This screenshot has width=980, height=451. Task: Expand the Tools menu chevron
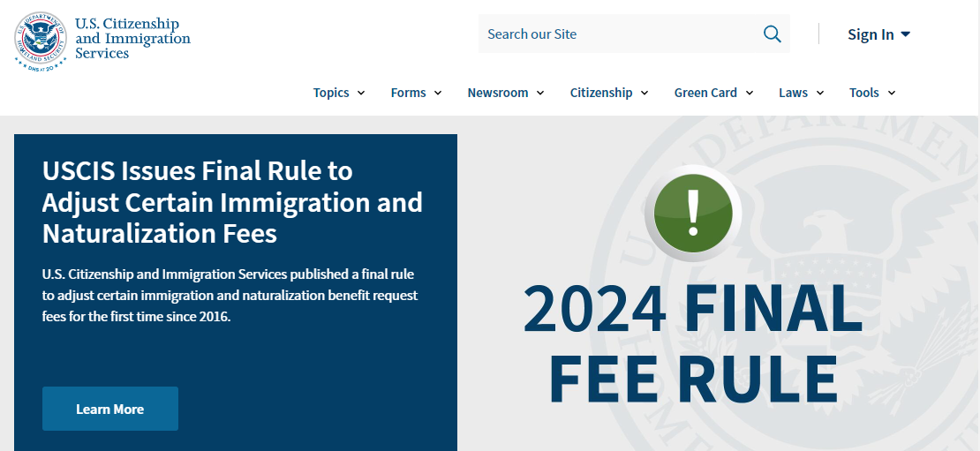(x=891, y=93)
